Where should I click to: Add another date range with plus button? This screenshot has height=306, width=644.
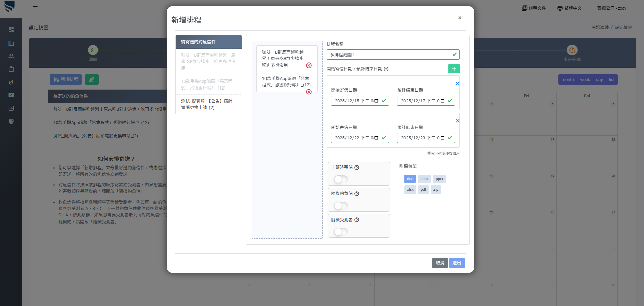(454, 69)
